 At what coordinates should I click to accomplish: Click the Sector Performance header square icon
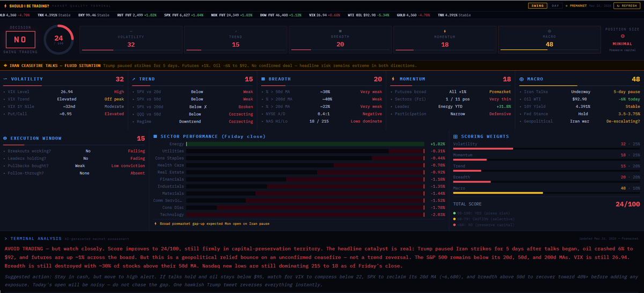coord(156,136)
